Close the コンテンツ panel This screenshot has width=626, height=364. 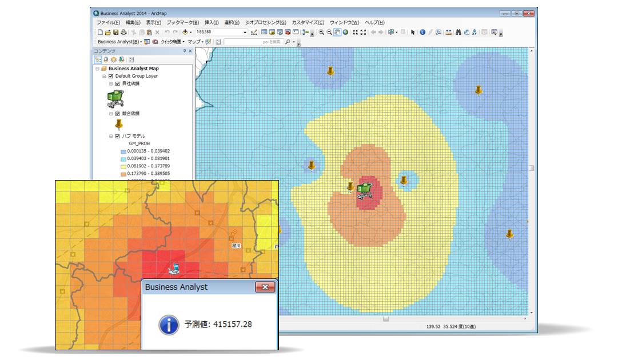pos(190,51)
